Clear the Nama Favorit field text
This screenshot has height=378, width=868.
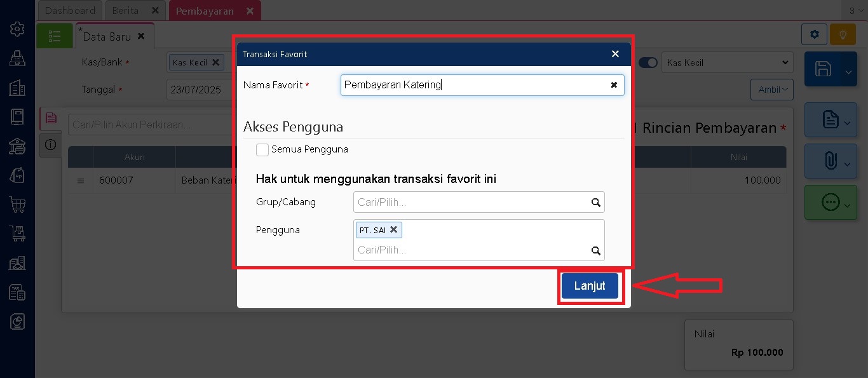[614, 85]
